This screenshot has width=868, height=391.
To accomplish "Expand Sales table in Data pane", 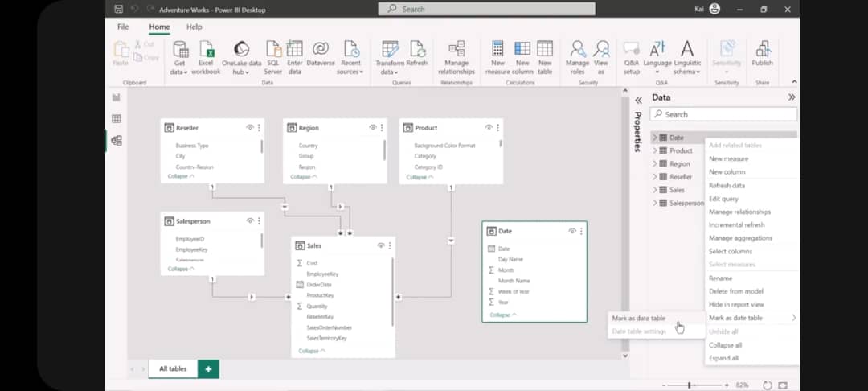I will [655, 190].
